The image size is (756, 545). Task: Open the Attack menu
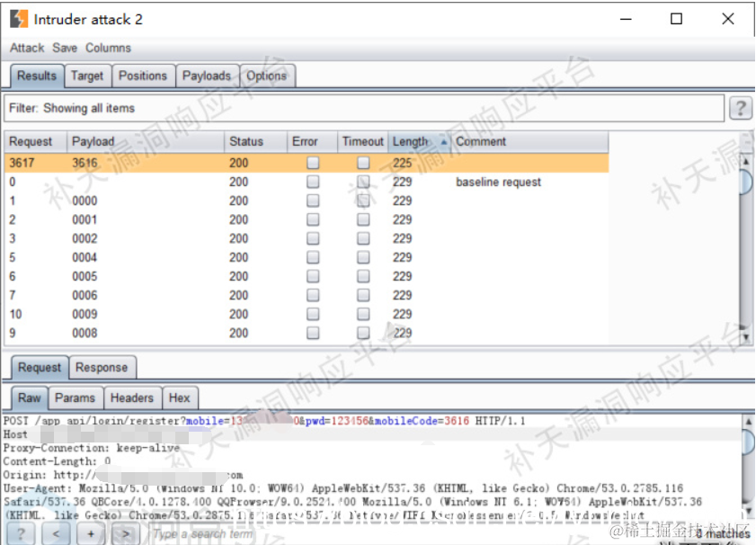(27, 48)
